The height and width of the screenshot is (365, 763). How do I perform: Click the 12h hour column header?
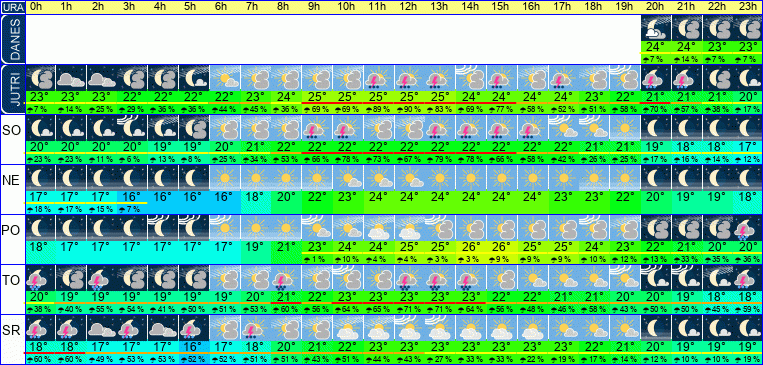click(409, 7)
